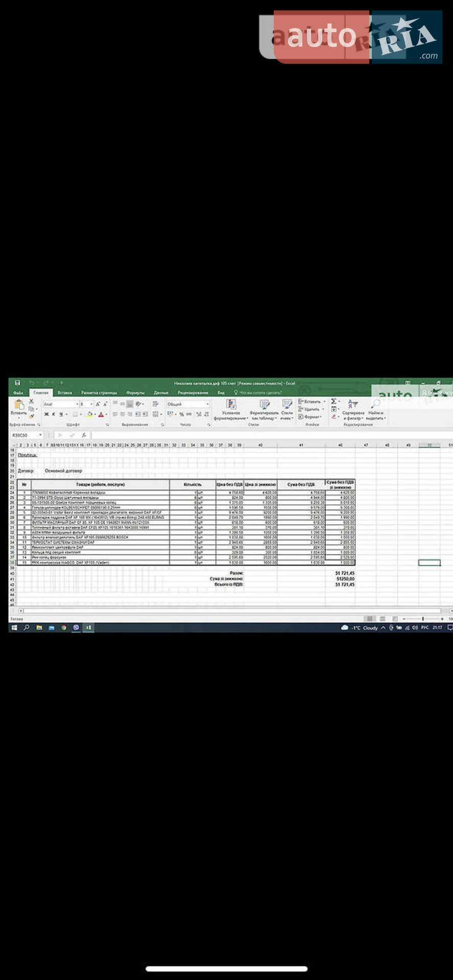
Task: Open the Файл tab
Action: click(18, 393)
